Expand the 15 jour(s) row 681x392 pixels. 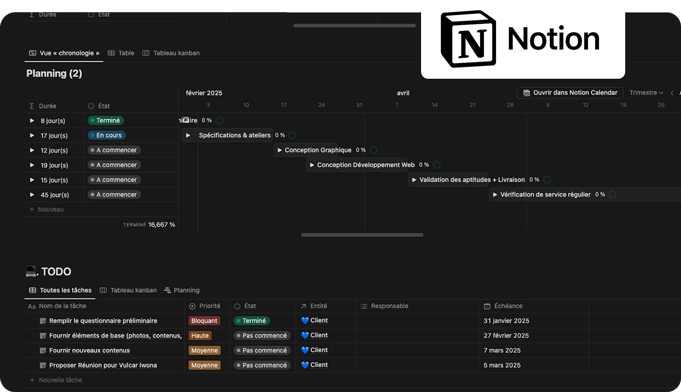click(x=32, y=180)
